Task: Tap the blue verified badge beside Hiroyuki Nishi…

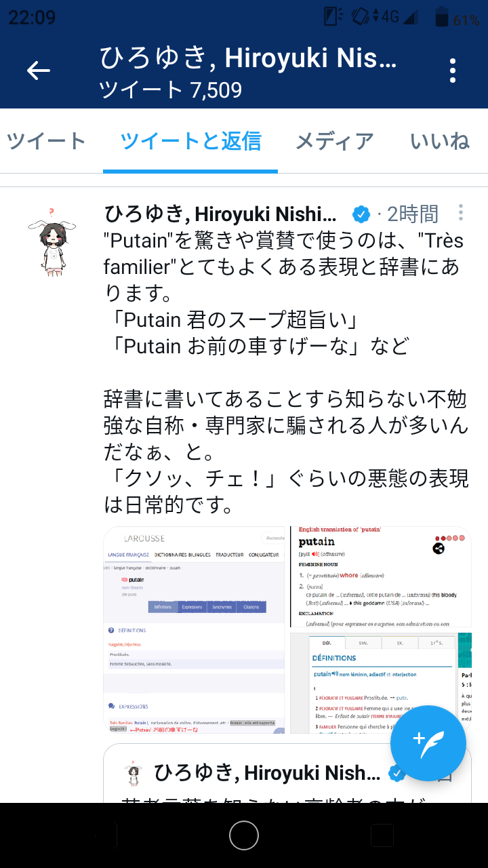Action: 361,215
